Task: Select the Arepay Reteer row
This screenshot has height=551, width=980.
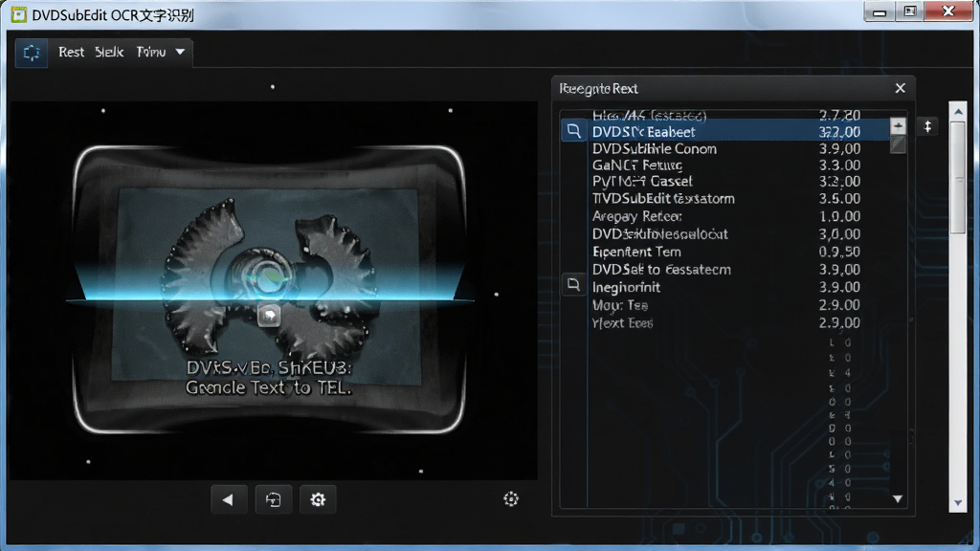Action: pos(725,216)
